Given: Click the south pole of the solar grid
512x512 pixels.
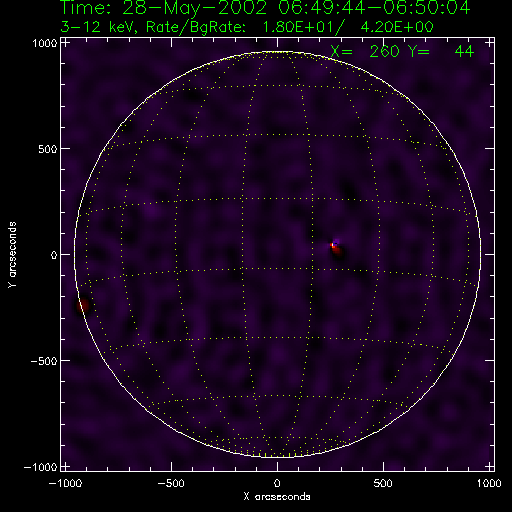Looking at the screenshot, I should click(278, 456).
